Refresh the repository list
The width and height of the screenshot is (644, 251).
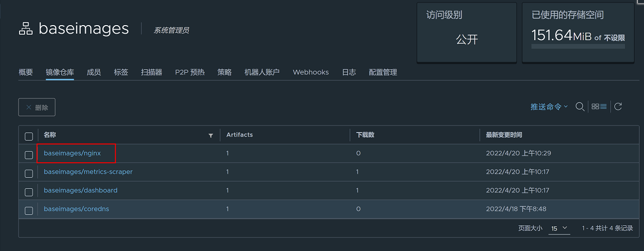[x=618, y=106]
